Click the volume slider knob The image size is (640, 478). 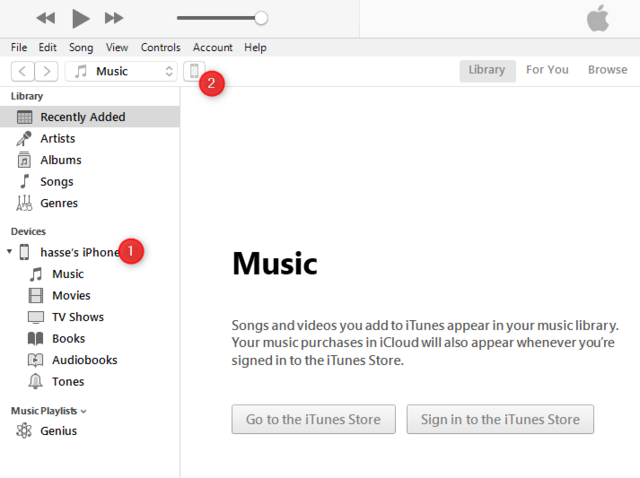[261, 18]
